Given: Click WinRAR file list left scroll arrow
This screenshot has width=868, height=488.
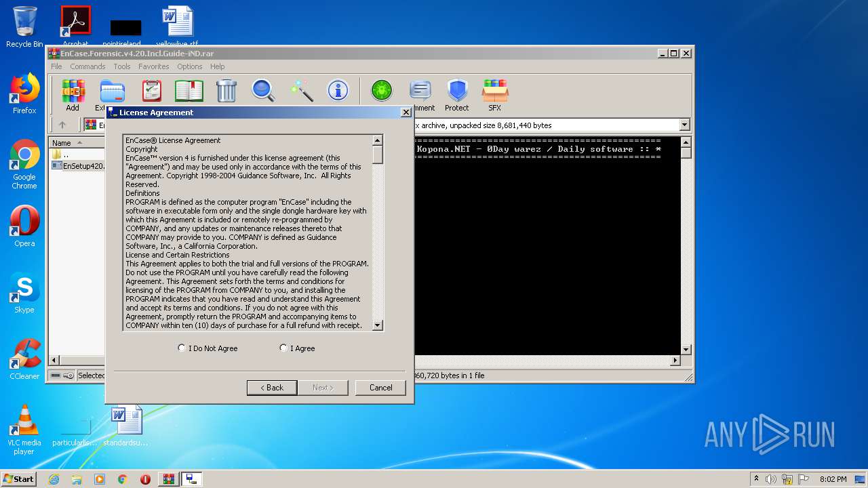Looking at the screenshot, I should 55,361.
